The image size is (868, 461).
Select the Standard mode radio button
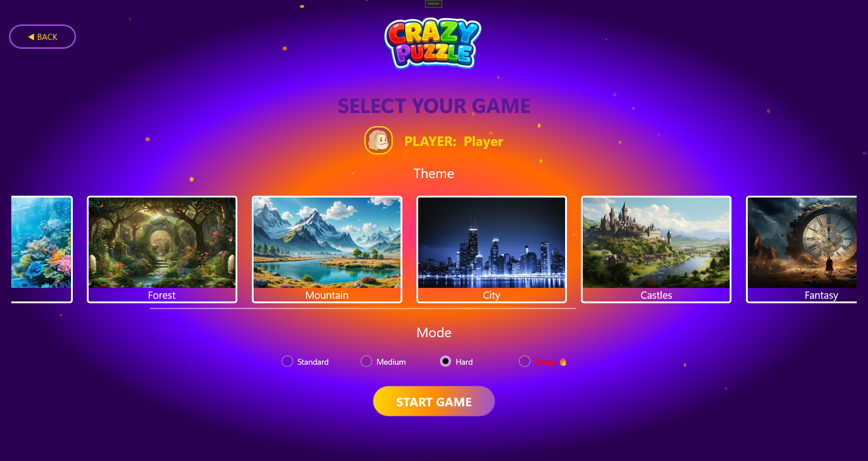[x=287, y=361]
